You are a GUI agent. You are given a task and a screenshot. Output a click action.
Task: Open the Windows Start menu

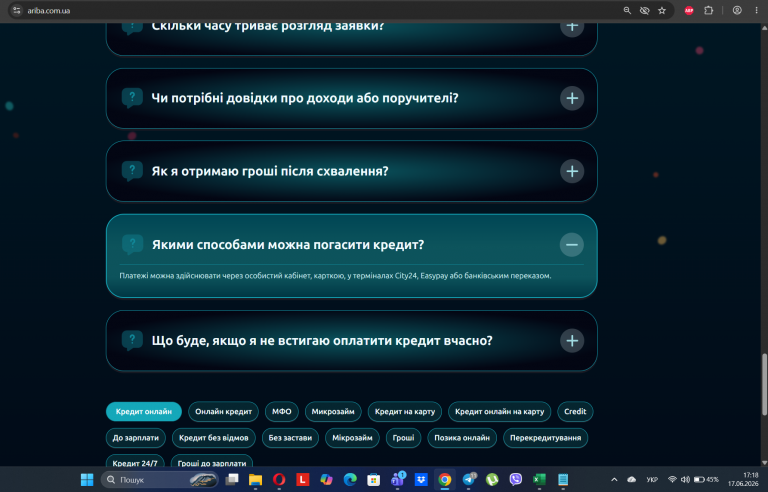coord(87,480)
